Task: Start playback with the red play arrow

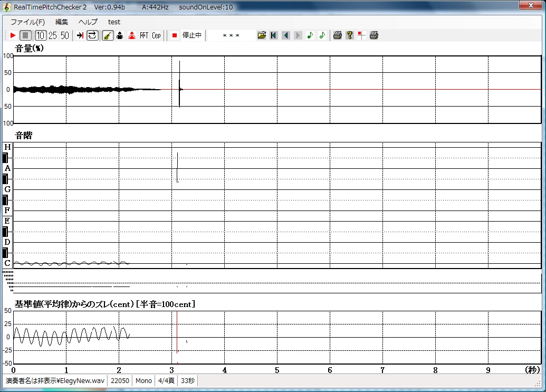Action: (13, 35)
